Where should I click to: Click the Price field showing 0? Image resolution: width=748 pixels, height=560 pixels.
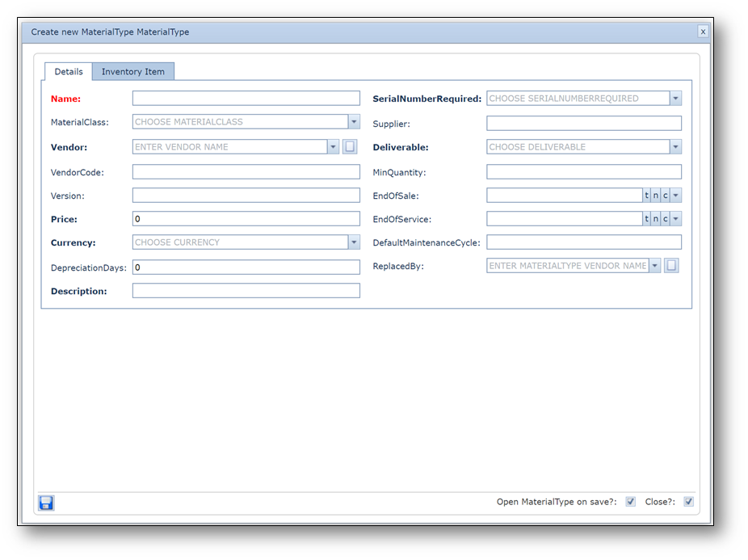click(x=246, y=219)
